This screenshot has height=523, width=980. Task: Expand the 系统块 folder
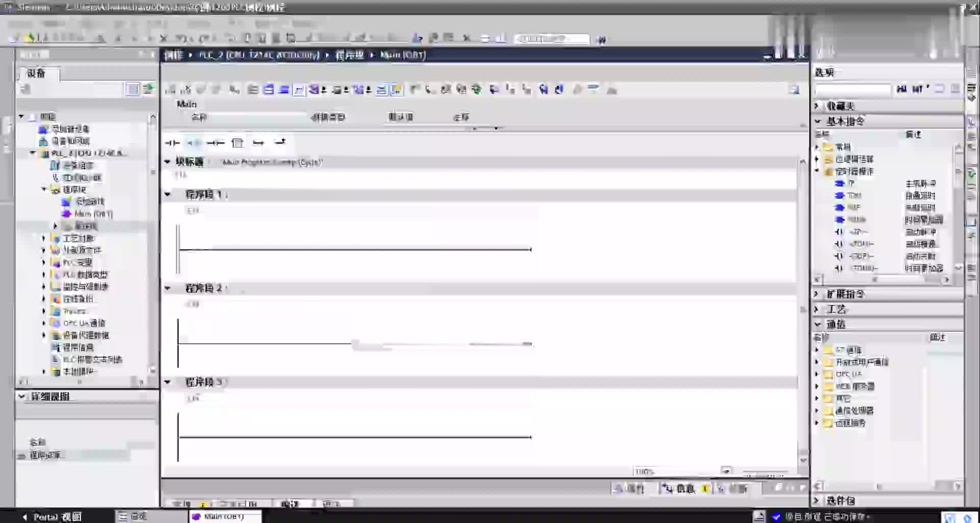(56, 226)
